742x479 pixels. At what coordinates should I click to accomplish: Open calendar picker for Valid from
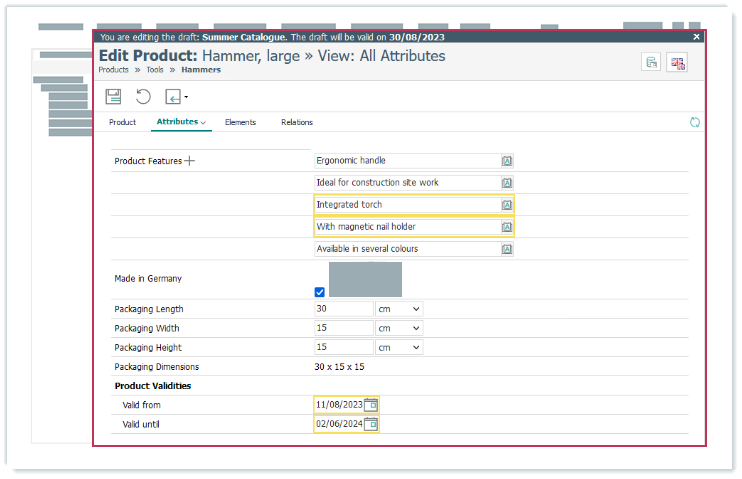coord(371,405)
